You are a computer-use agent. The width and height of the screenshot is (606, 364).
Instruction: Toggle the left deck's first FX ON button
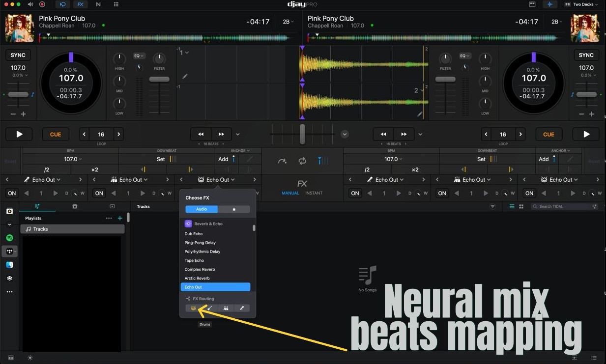click(x=12, y=193)
